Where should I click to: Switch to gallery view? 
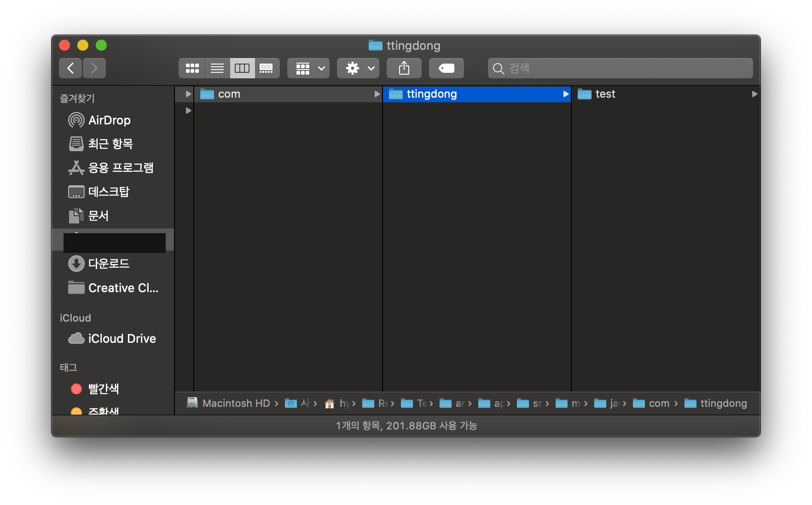click(x=267, y=68)
